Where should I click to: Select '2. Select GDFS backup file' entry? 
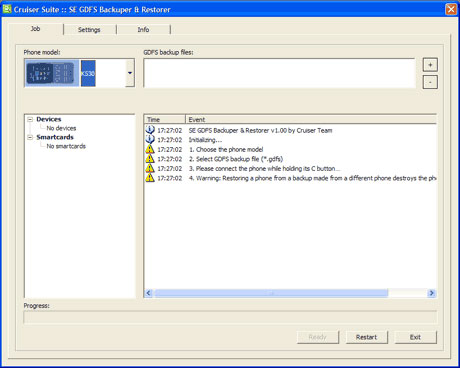click(236, 159)
